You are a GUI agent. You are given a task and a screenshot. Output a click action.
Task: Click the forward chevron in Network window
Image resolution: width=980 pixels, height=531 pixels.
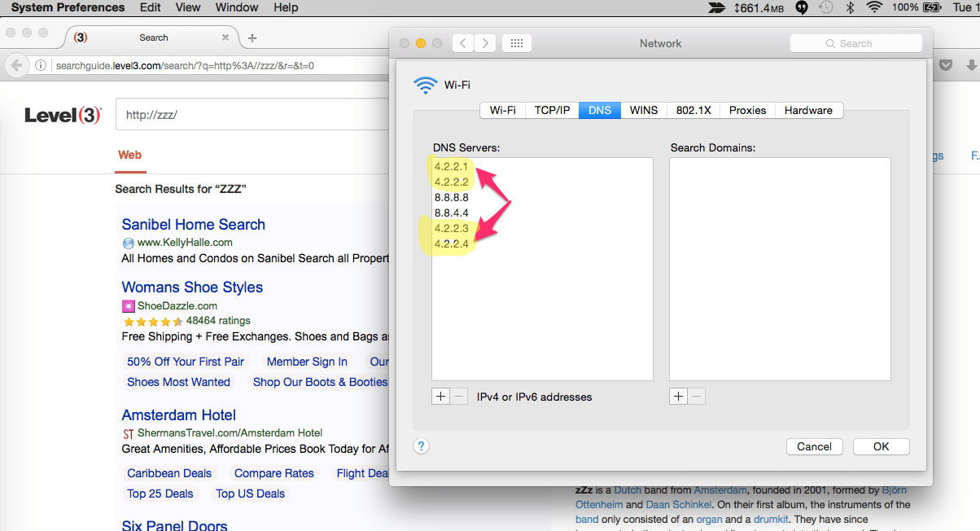[x=485, y=43]
